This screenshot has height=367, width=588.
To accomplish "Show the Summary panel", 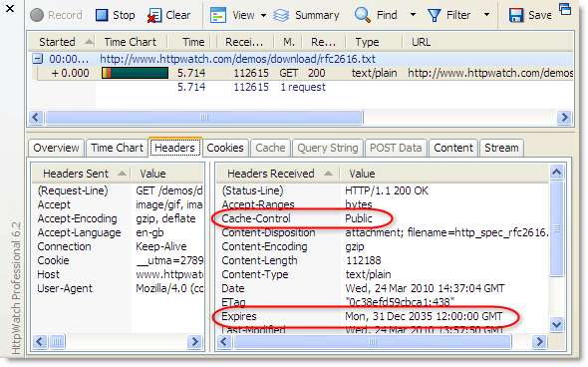I will (306, 15).
